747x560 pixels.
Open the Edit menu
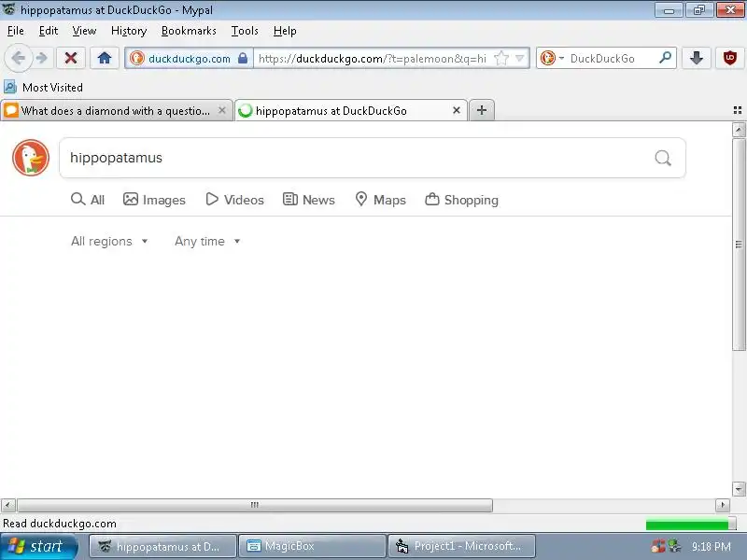[x=49, y=31]
